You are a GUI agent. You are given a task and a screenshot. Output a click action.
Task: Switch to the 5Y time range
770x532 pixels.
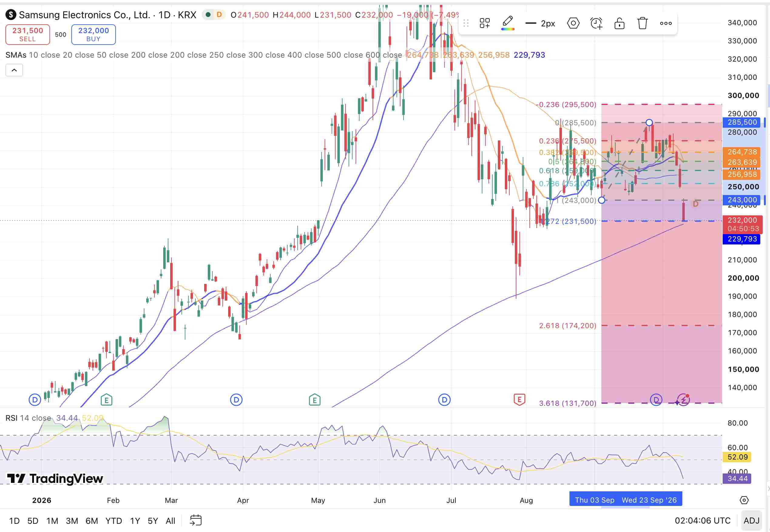tap(153, 521)
